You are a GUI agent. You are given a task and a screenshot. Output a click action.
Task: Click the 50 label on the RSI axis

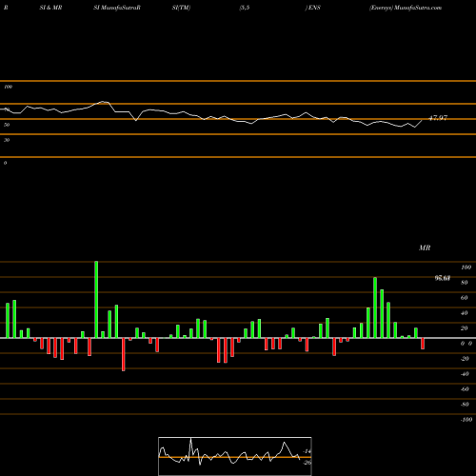click(7, 125)
